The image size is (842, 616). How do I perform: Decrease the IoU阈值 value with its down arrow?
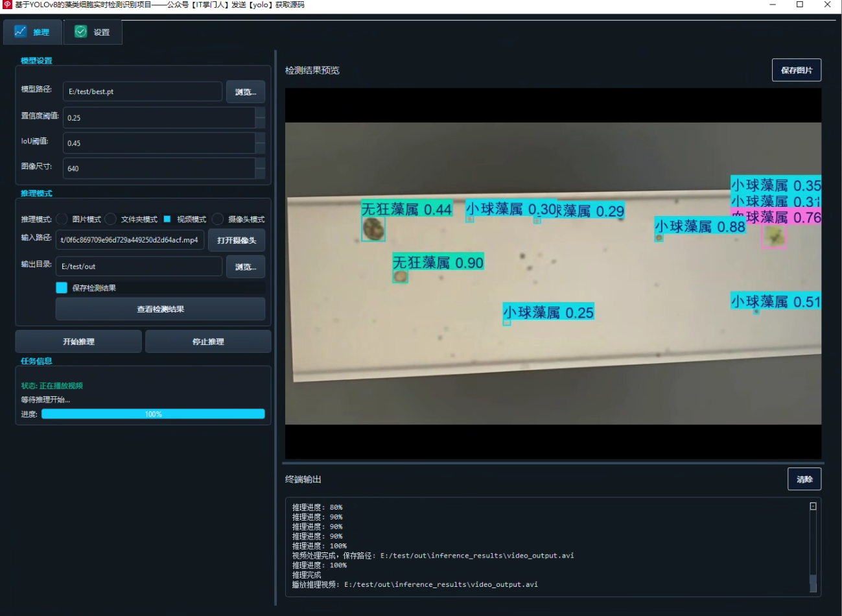tap(260, 148)
